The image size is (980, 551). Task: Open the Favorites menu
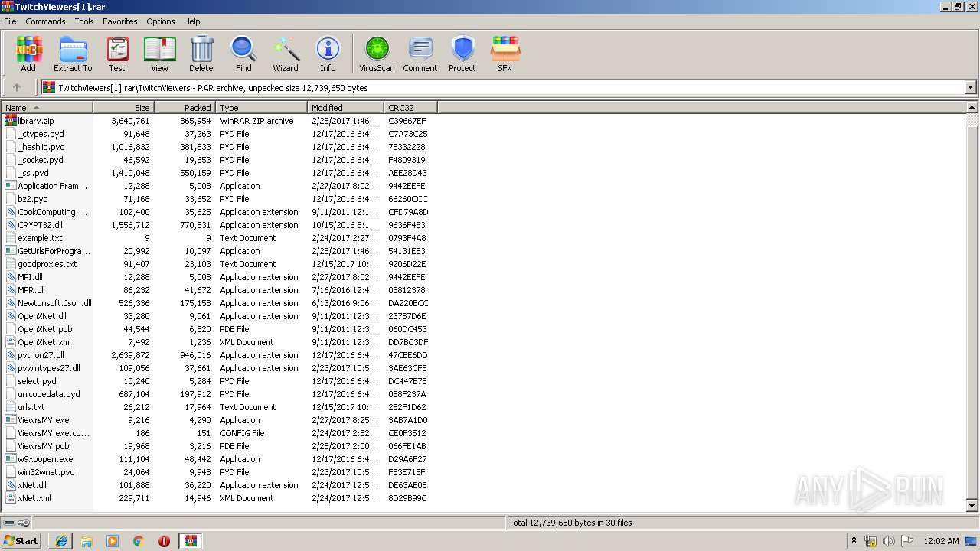120,21
